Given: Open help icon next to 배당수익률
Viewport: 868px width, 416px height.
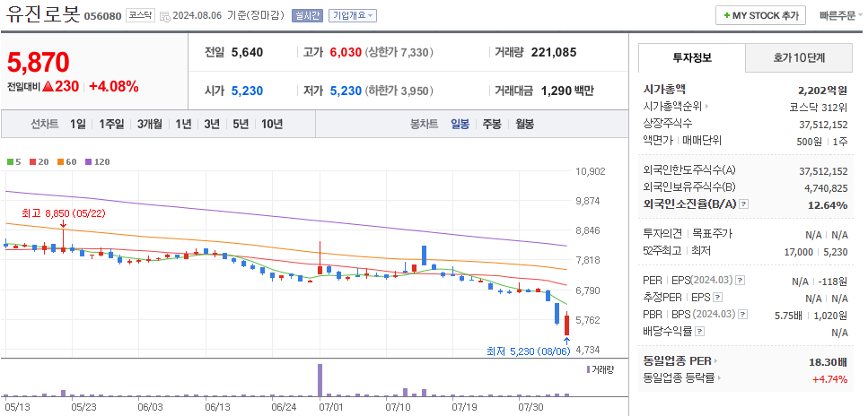Looking at the screenshot, I should 700,332.
